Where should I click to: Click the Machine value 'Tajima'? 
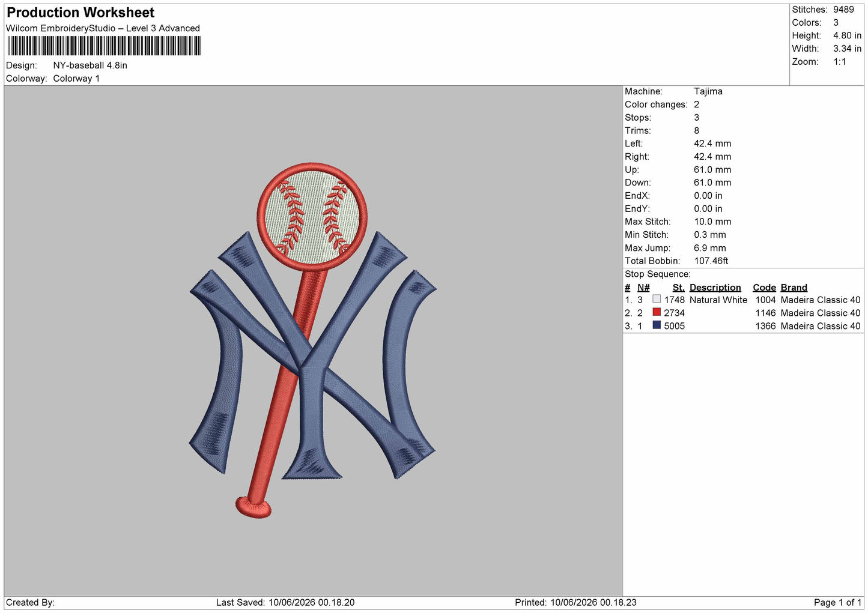(x=708, y=91)
